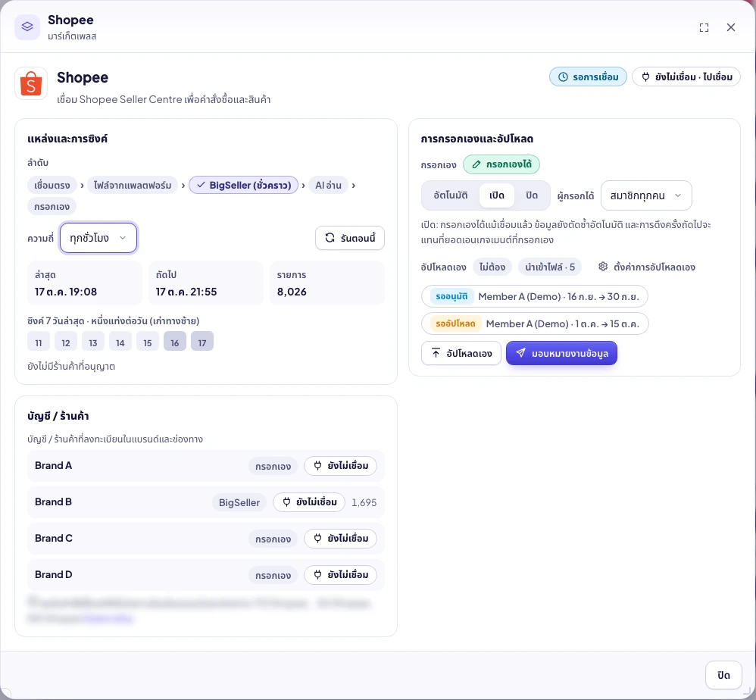This screenshot has width=756, height=700.
Task: Open ตั้งค่าการอัปโหลดเอง gear settings
Action: click(647, 267)
